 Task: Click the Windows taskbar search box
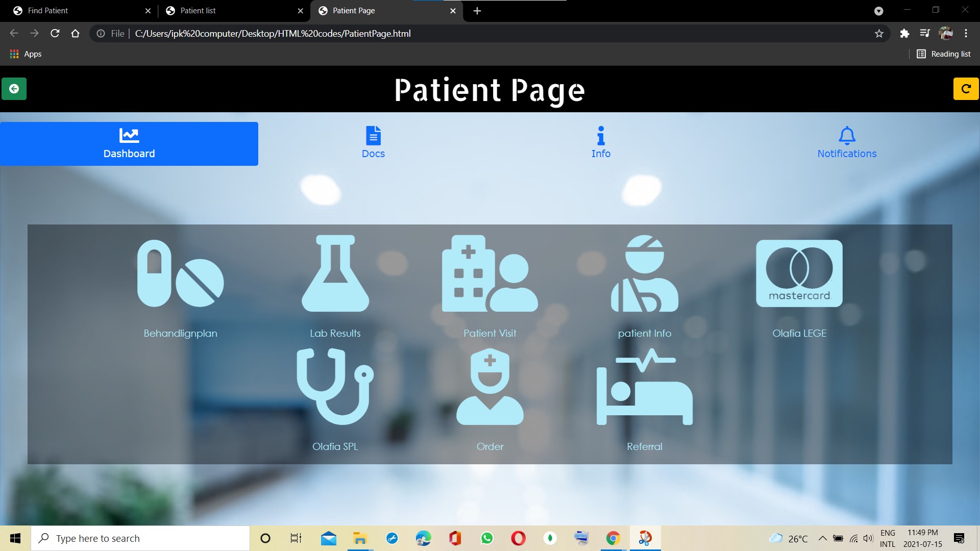point(140,538)
